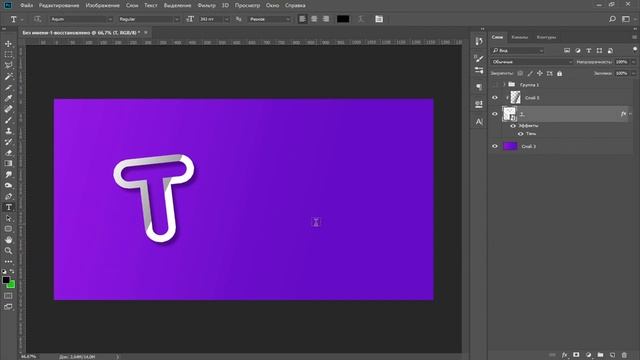The height and width of the screenshot is (360, 640).
Task: Open the Изображение menu
Action: [103, 6]
